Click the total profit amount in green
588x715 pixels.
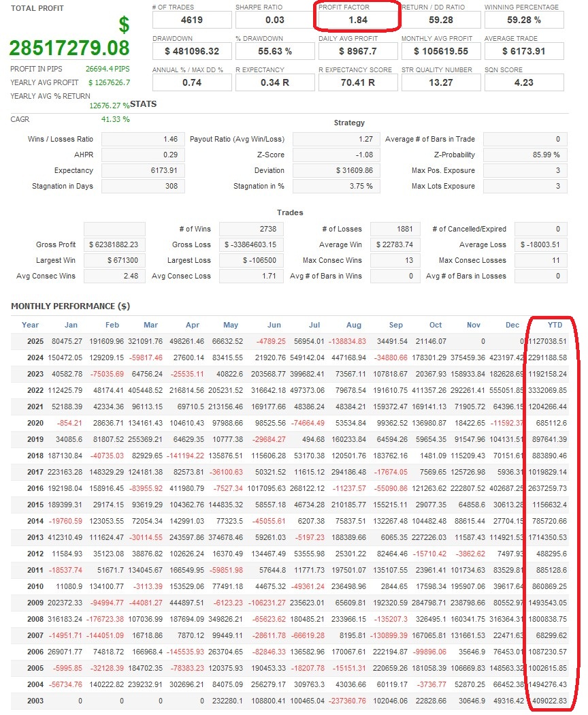pos(69,48)
